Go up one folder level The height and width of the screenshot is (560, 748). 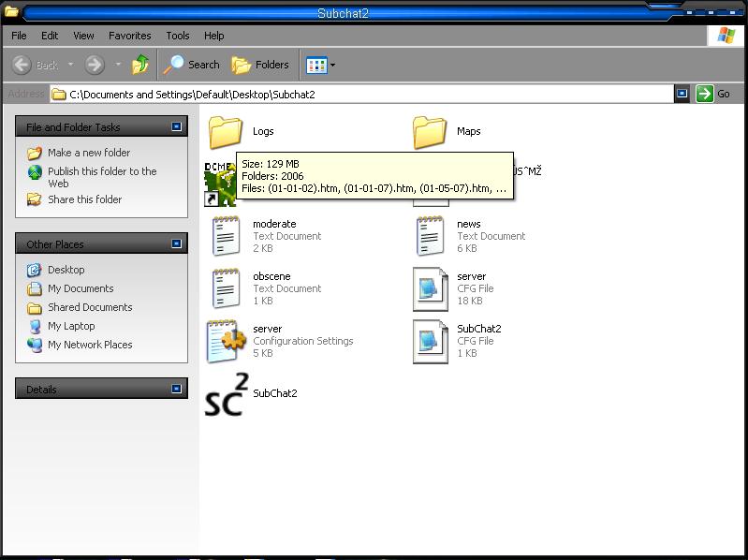140,65
